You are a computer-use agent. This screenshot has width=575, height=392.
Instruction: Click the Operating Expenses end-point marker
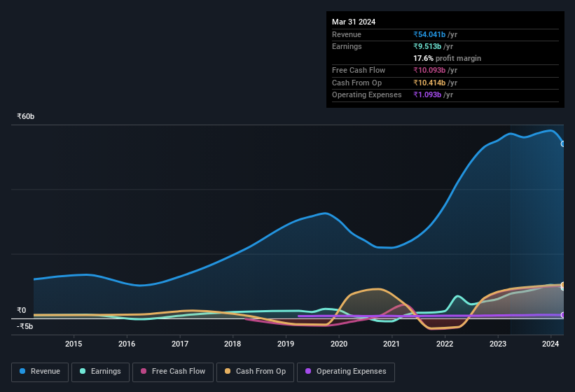pyautogui.click(x=563, y=315)
